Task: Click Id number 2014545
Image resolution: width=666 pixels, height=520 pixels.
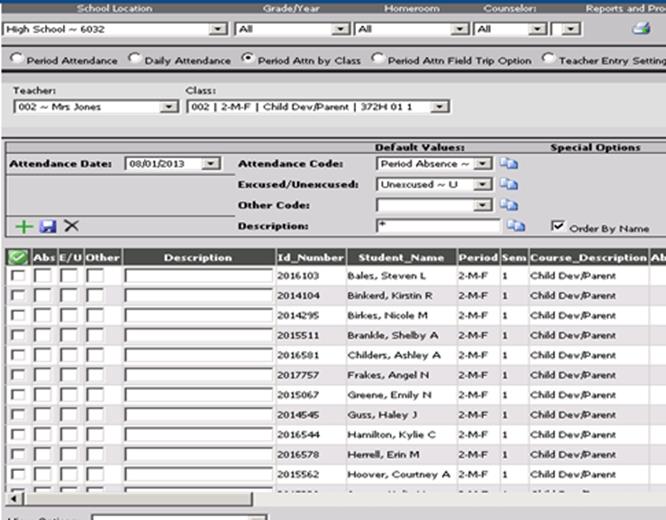Action: pyautogui.click(x=298, y=415)
